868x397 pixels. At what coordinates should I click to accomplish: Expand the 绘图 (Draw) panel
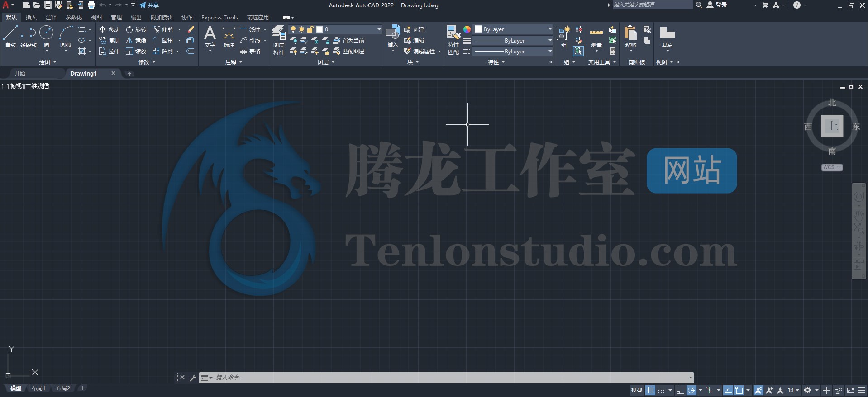[48, 62]
